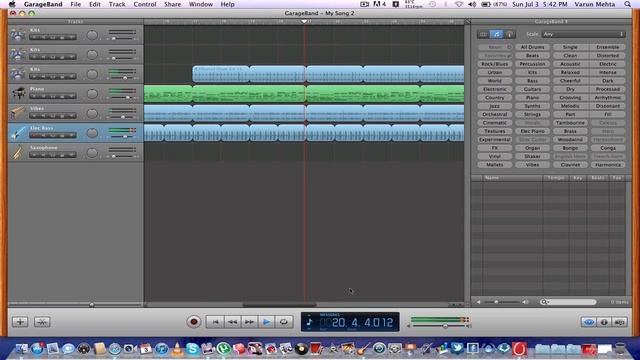Enable recording on the Elec Bass track
Viewport: 640px width, 360px height.
tap(34, 135)
